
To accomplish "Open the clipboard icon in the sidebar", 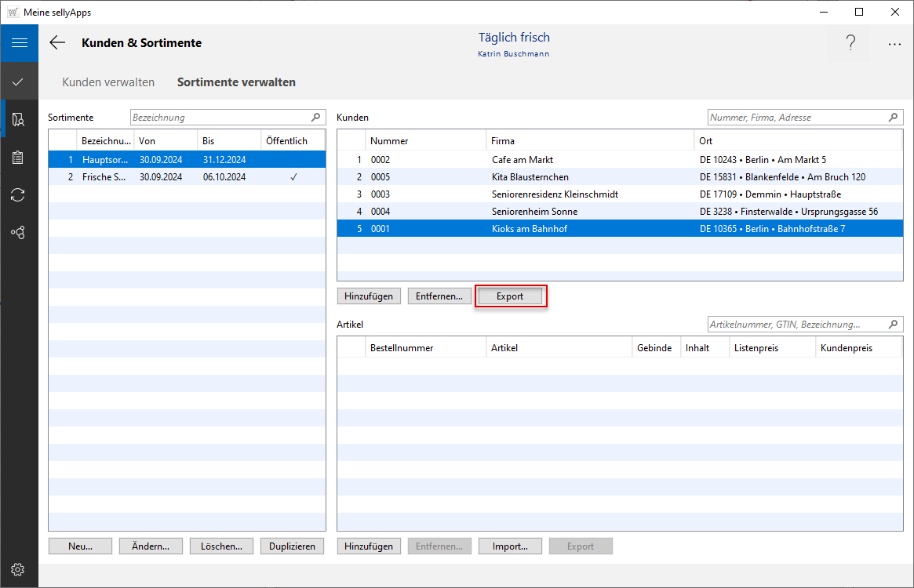I will 19,157.
